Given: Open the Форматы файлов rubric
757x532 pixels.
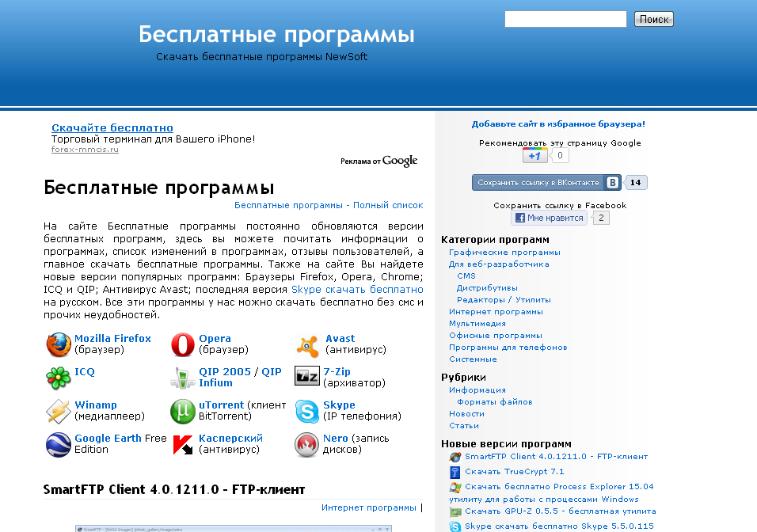Looking at the screenshot, I should pos(495,401).
